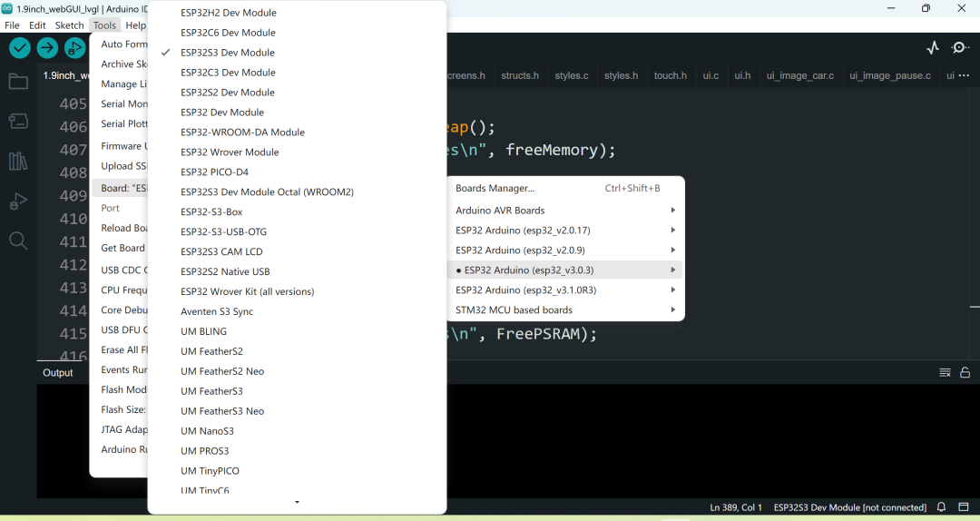Open the Help menu
980x521 pixels.
[x=135, y=25]
